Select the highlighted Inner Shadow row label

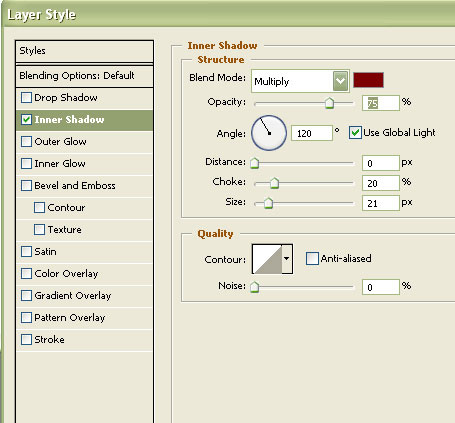[69, 120]
